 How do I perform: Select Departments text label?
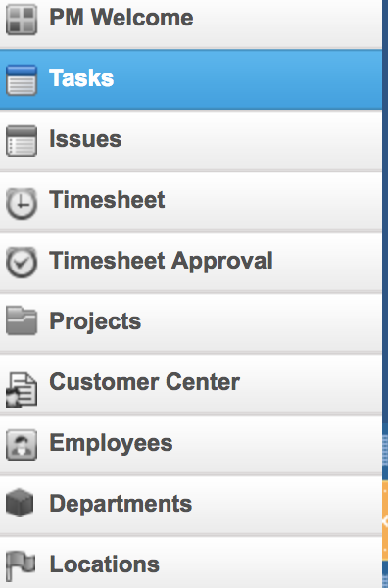121,504
